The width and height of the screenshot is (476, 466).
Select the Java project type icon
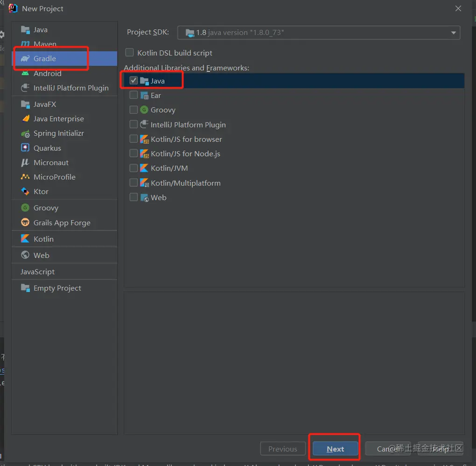click(25, 30)
